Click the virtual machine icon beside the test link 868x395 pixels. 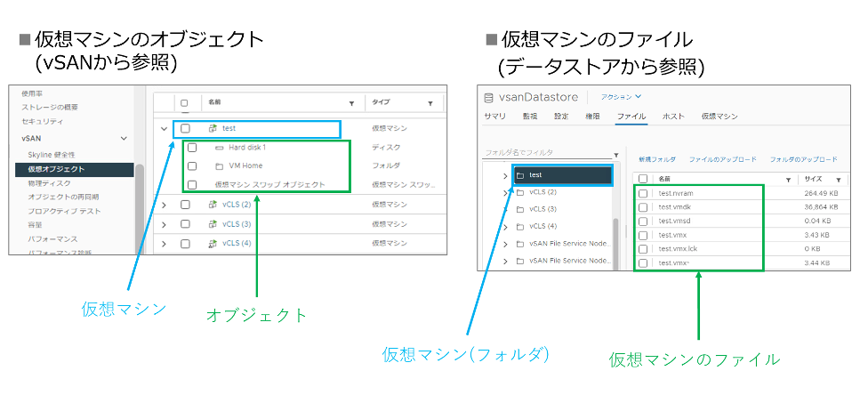tap(213, 128)
